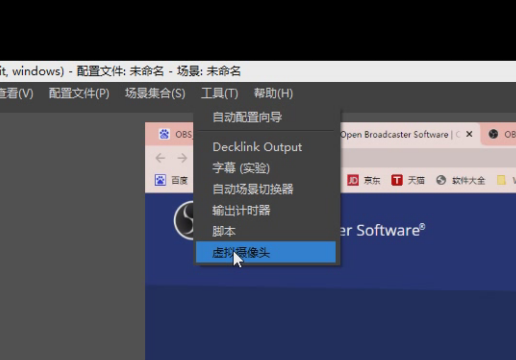
Task: Start 虚拟摄像头 from tools menu
Action: pos(266,252)
